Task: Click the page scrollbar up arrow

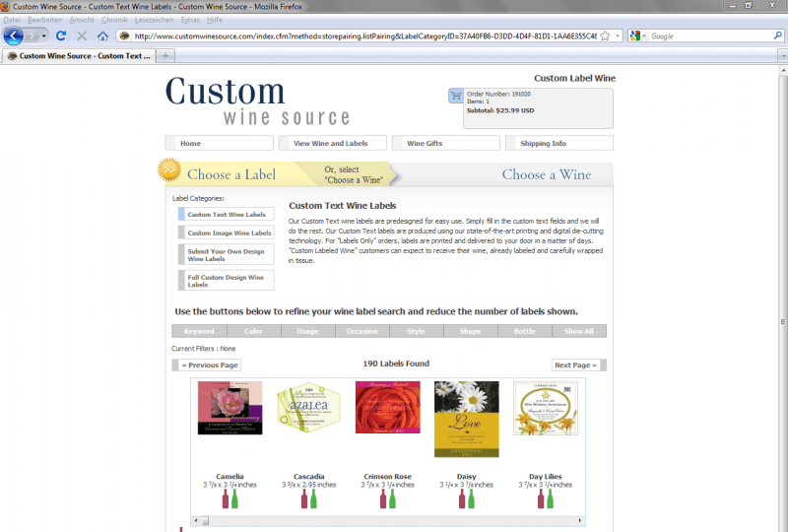Action: (x=783, y=71)
